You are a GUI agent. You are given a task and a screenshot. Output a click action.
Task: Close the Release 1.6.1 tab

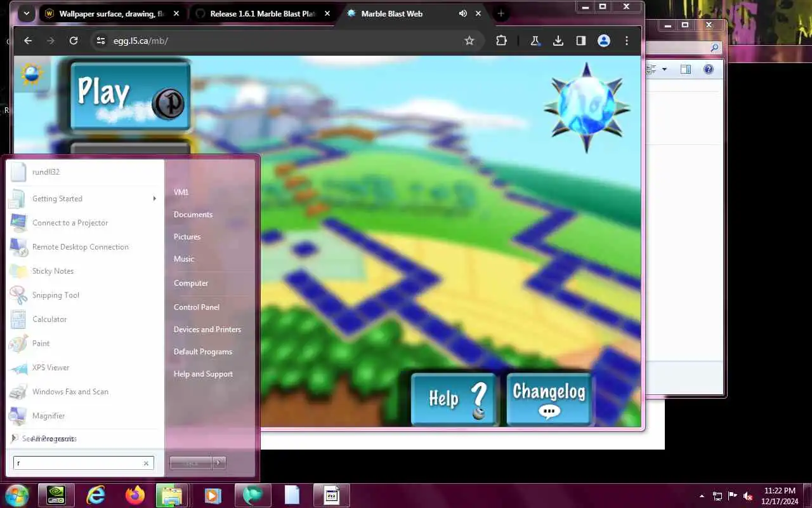[x=327, y=13]
